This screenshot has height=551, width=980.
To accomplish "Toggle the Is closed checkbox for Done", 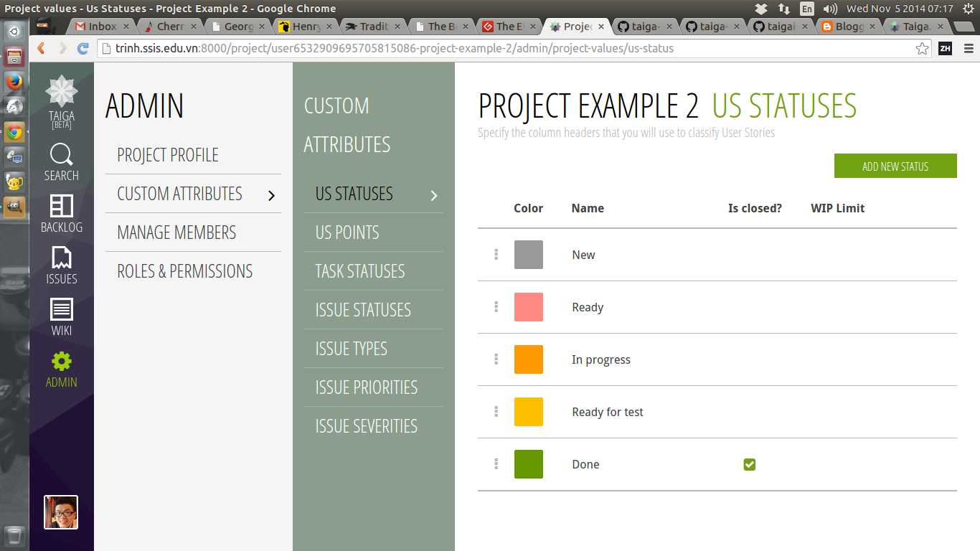I will coord(749,464).
